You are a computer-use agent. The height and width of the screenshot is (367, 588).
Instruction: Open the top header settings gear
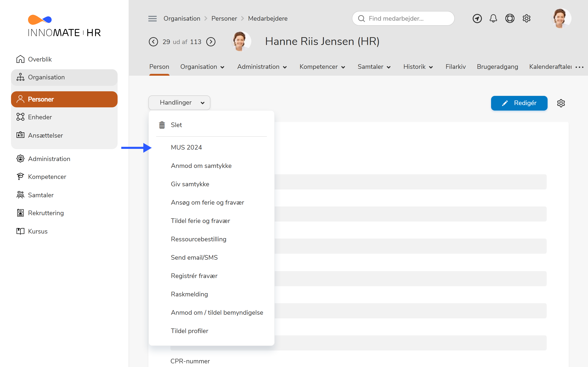[x=526, y=18]
